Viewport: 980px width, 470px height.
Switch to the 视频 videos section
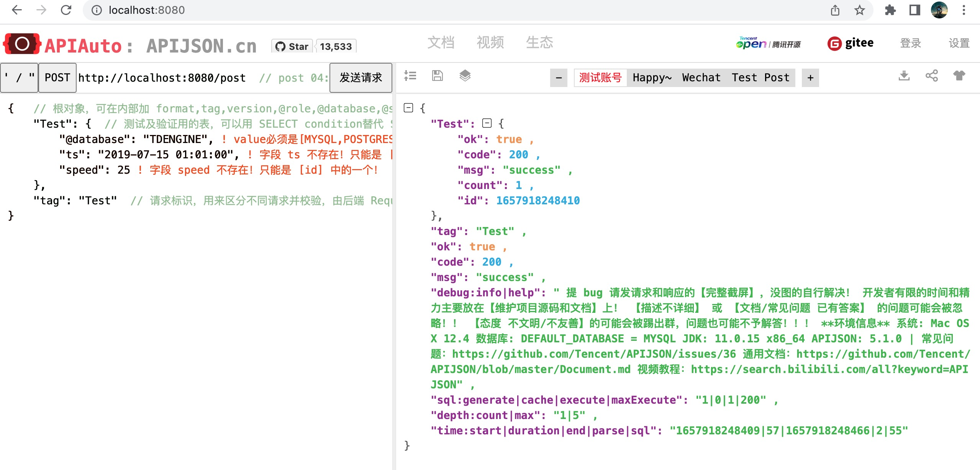(490, 43)
